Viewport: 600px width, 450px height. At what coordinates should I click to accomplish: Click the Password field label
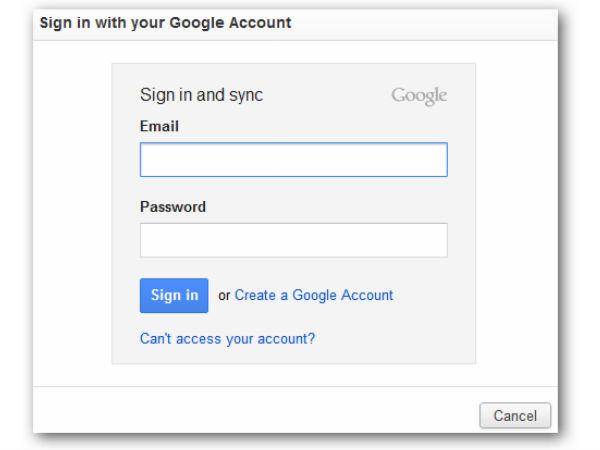point(173,207)
